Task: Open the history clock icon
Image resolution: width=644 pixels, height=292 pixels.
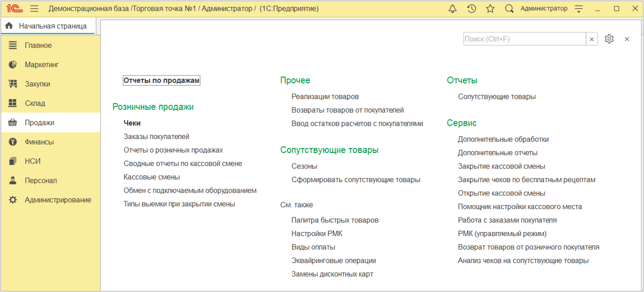Action: 471,8
